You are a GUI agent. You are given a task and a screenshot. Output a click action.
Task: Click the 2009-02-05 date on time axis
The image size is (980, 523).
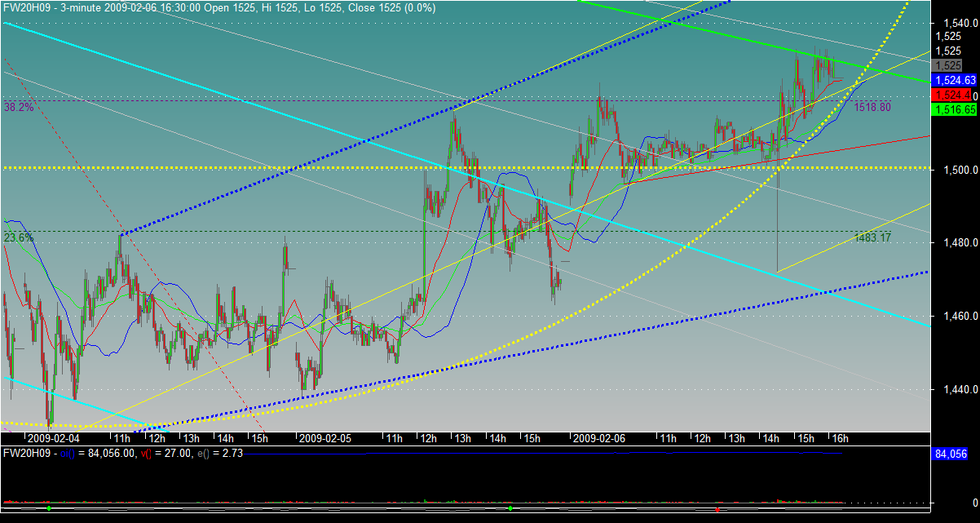click(x=324, y=438)
